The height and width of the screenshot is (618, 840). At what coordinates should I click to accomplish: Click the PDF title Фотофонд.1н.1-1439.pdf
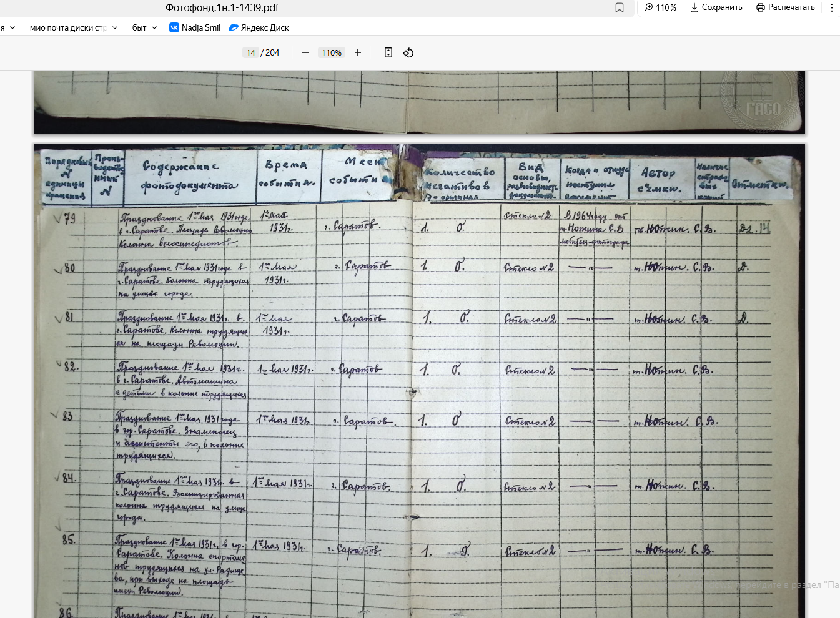tap(222, 7)
